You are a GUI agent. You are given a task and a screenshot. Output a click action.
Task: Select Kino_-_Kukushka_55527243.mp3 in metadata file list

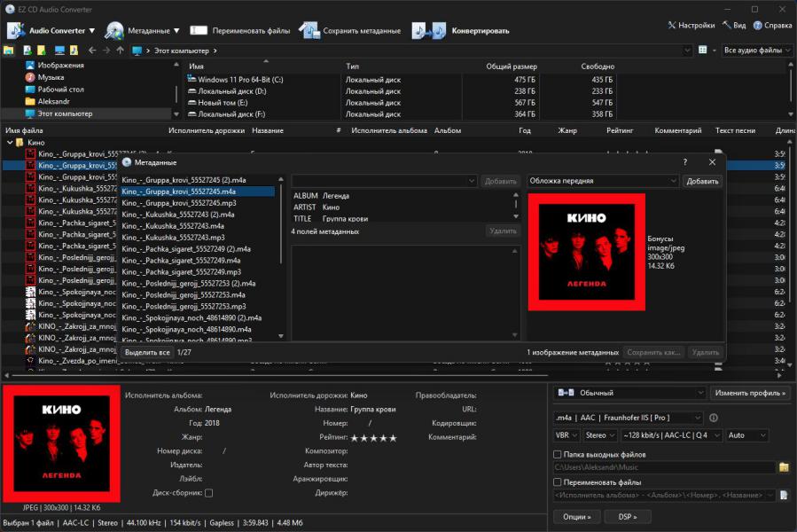point(173,238)
